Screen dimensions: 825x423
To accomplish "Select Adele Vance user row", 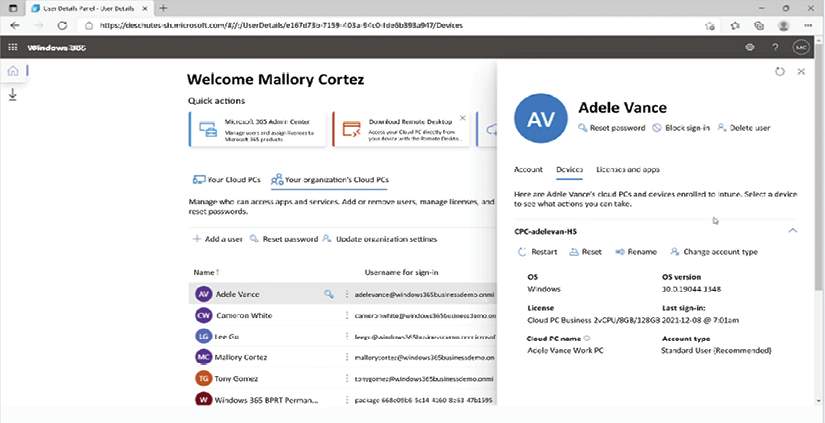I will [x=343, y=294].
